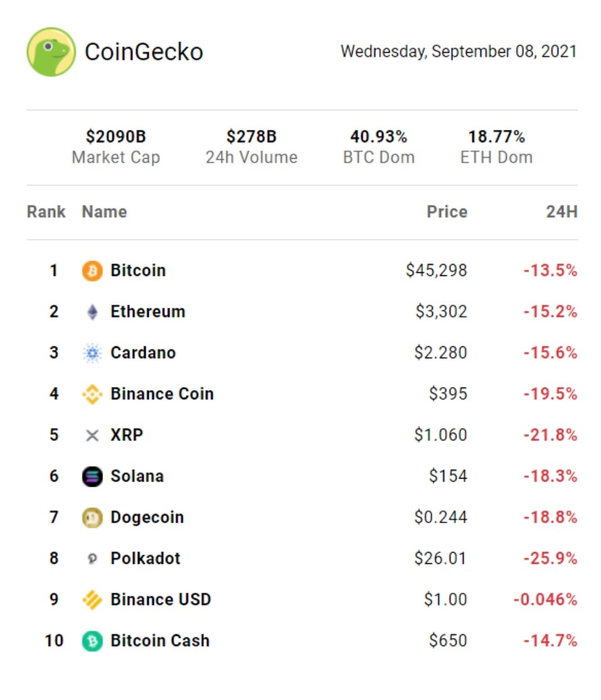Select the Name column header
Image resolution: width=601 pixels, height=700 pixels.
pyautogui.click(x=105, y=211)
